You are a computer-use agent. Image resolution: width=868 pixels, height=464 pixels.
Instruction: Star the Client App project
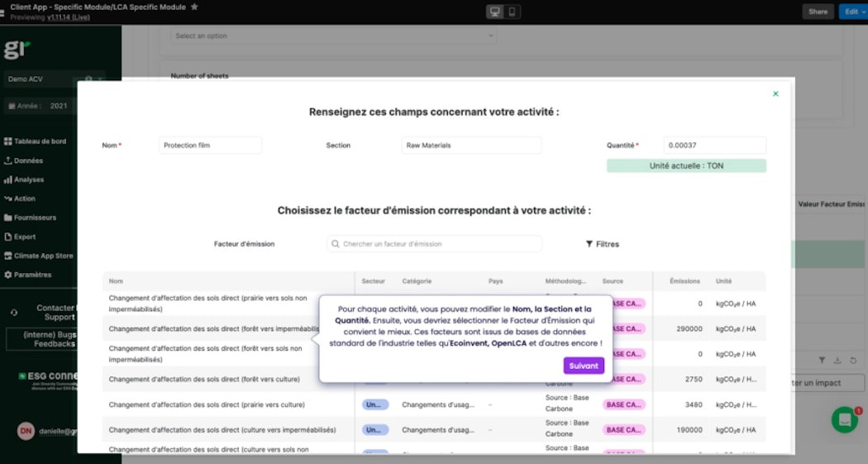194,7
